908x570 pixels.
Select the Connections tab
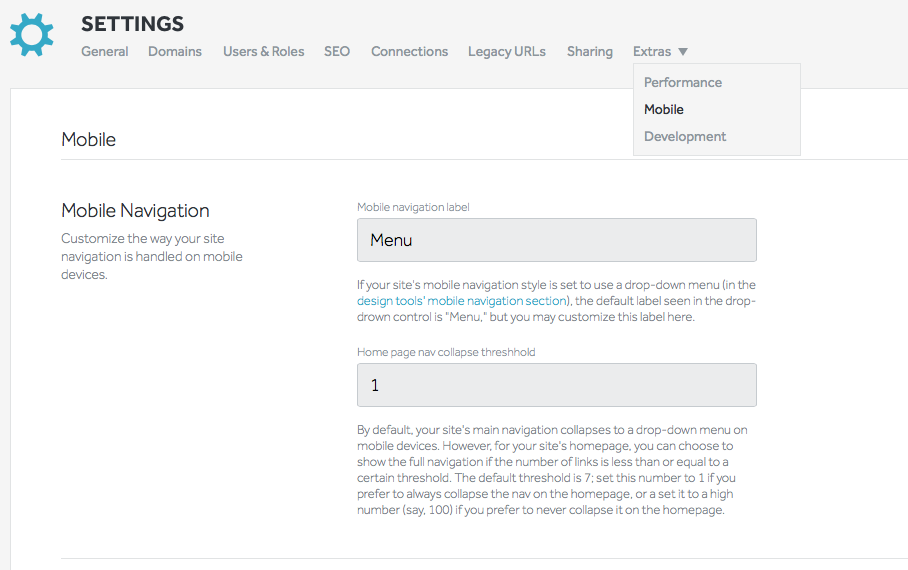(409, 51)
